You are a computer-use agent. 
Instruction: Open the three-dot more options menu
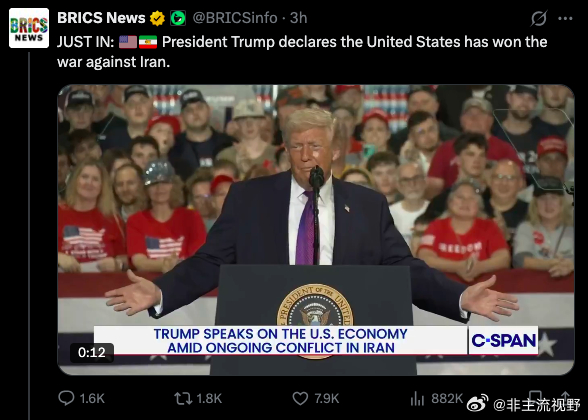pyautogui.click(x=565, y=18)
